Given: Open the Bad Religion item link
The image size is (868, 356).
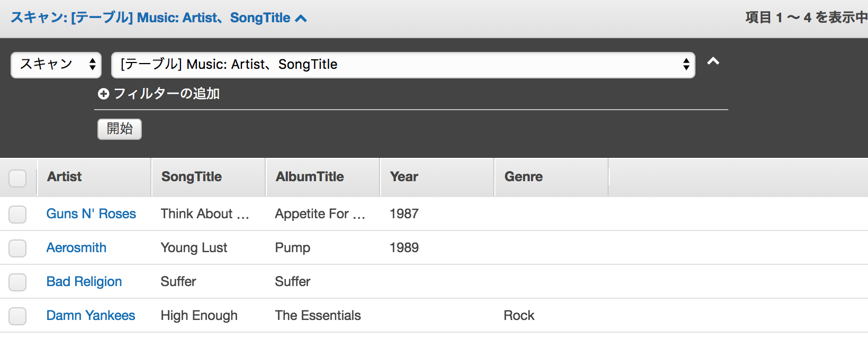Looking at the screenshot, I should (84, 281).
